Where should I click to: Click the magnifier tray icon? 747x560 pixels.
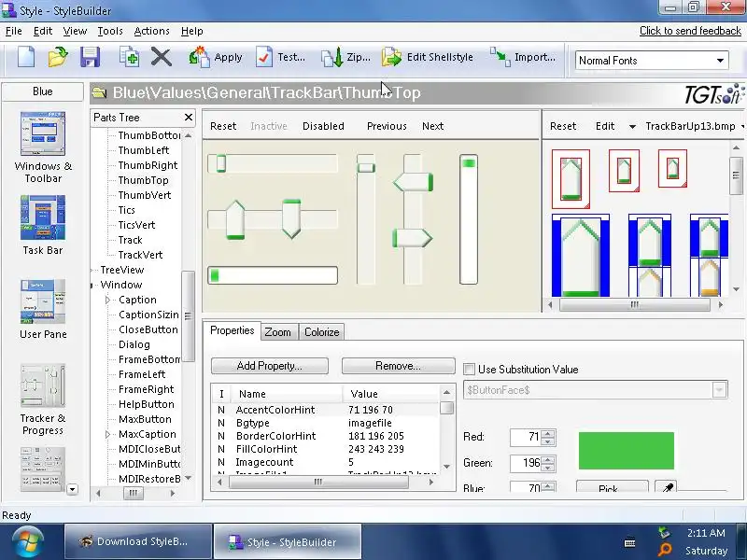coord(665,550)
